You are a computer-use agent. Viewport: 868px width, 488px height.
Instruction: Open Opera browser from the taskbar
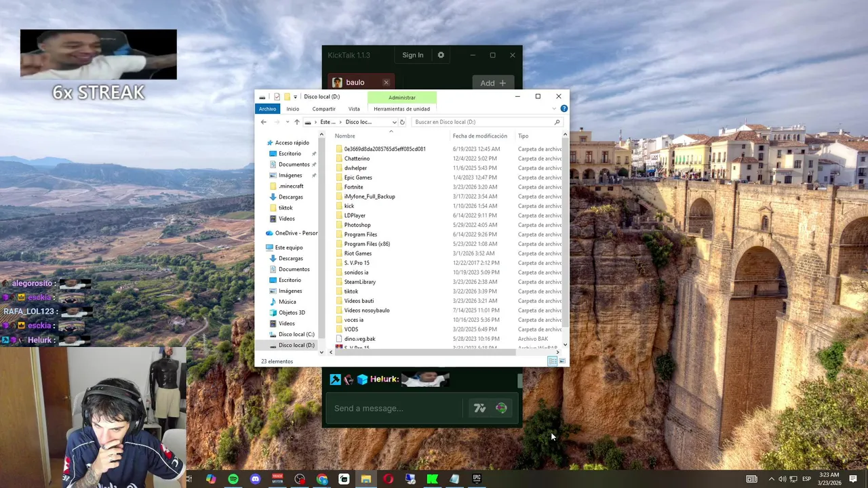click(388, 479)
